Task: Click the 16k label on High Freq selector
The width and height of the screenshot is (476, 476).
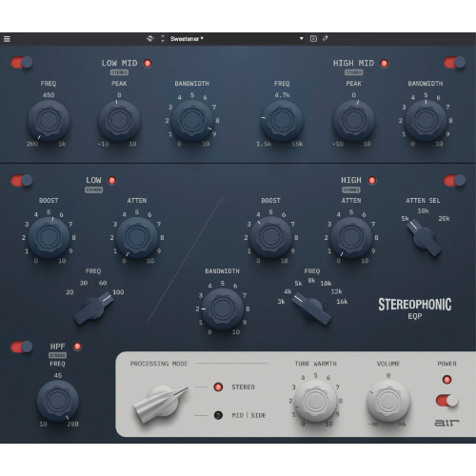Action: pos(342,302)
